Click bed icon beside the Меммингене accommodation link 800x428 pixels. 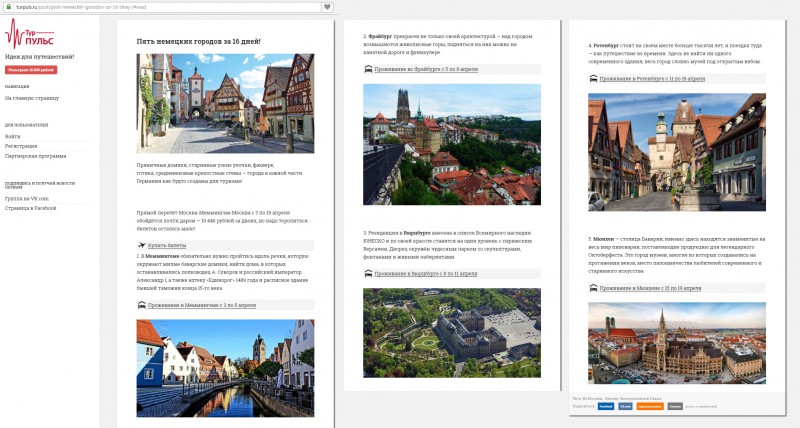click(142, 305)
